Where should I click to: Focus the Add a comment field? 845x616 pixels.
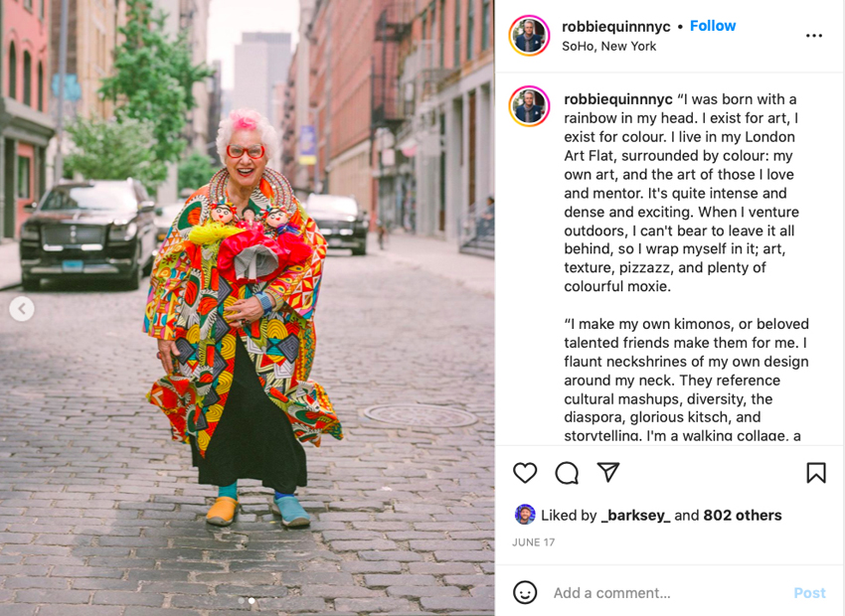[668, 593]
